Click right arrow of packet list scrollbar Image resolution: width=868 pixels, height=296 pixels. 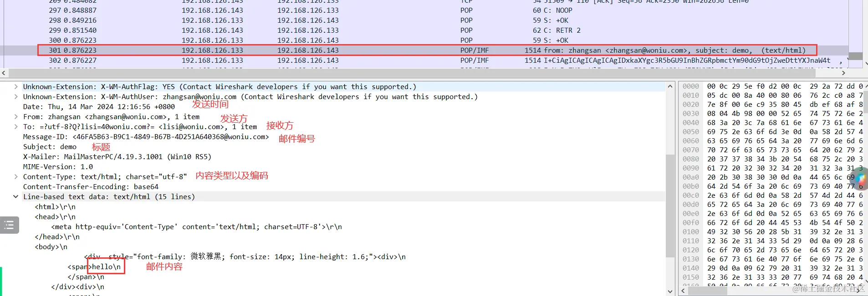click(x=843, y=73)
